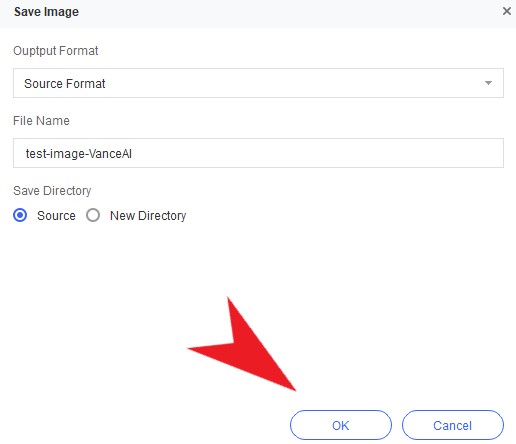Click the 'New Directory' label text
The width and height of the screenshot is (516, 444).
tap(148, 216)
